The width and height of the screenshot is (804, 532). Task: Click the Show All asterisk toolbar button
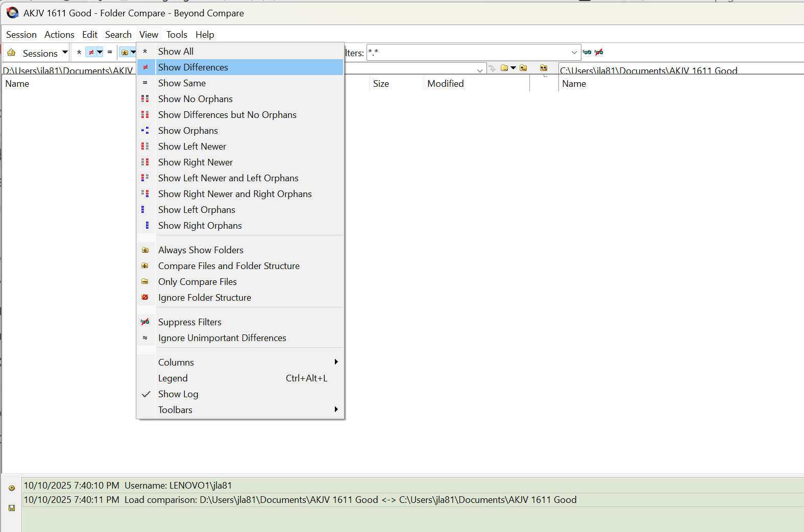(79, 52)
